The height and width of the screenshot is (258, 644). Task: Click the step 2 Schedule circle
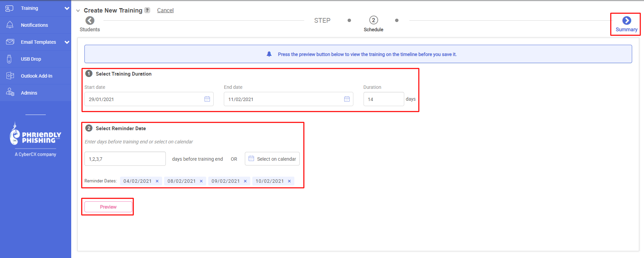click(x=374, y=20)
